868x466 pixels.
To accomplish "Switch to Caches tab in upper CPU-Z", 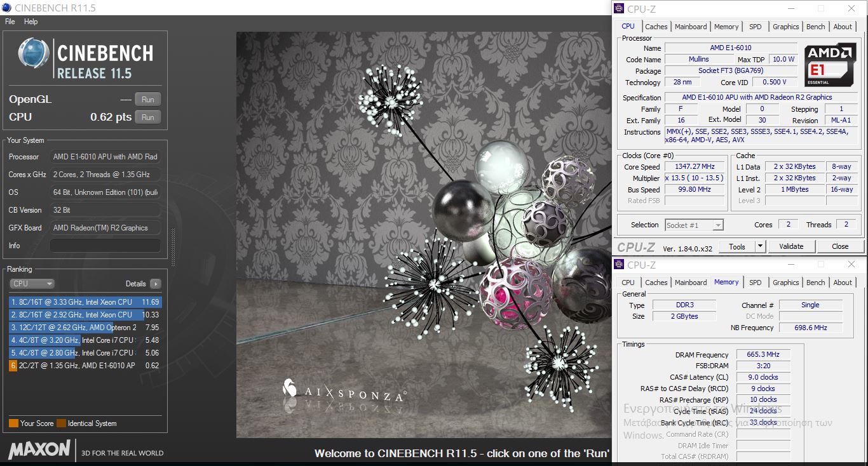I will point(656,27).
